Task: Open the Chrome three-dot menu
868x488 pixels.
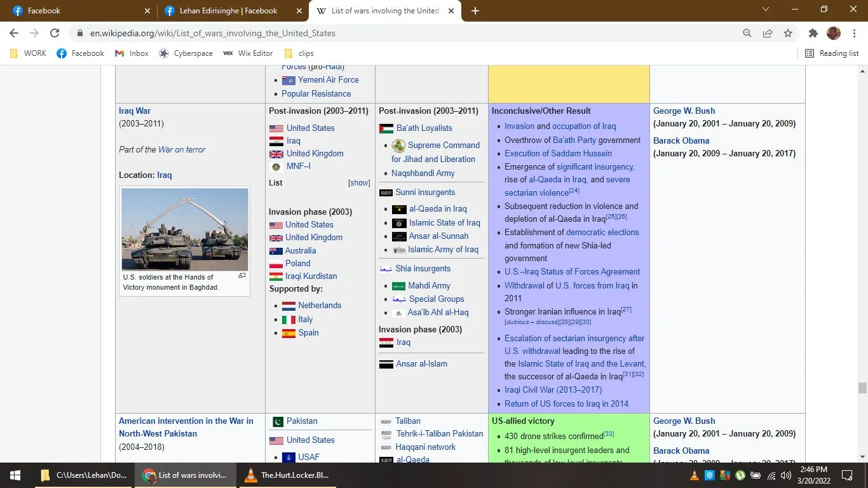Action: point(854,33)
